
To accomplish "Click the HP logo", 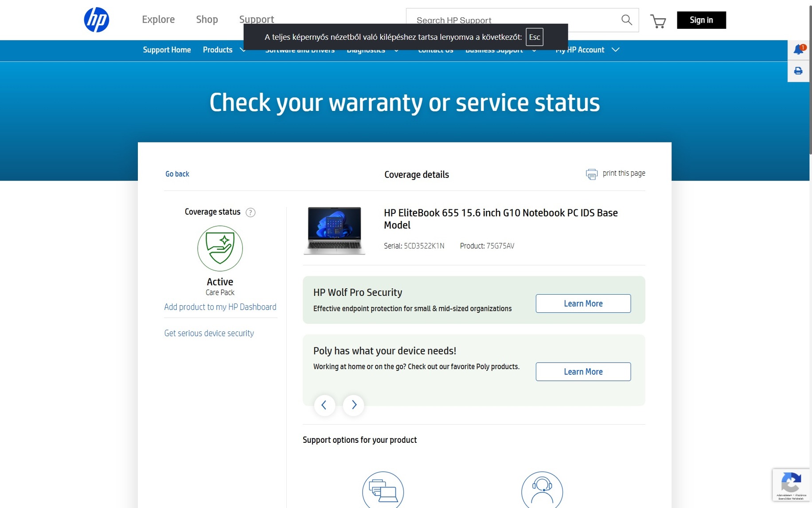I will coord(97,20).
